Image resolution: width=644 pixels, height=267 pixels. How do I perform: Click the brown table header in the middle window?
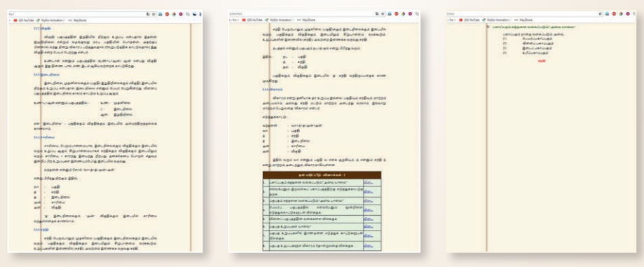point(322,174)
